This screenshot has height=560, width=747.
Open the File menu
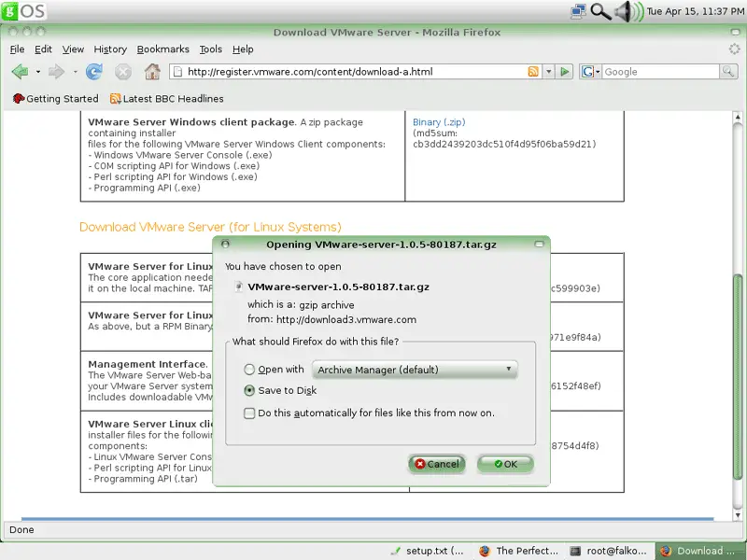pyautogui.click(x=17, y=49)
